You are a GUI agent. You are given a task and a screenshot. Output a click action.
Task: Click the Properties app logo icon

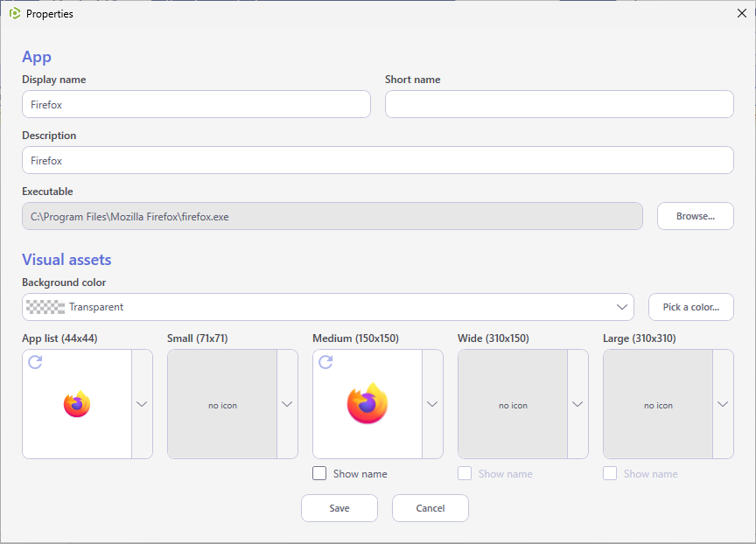pyautogui.click(x=15, y=13)
